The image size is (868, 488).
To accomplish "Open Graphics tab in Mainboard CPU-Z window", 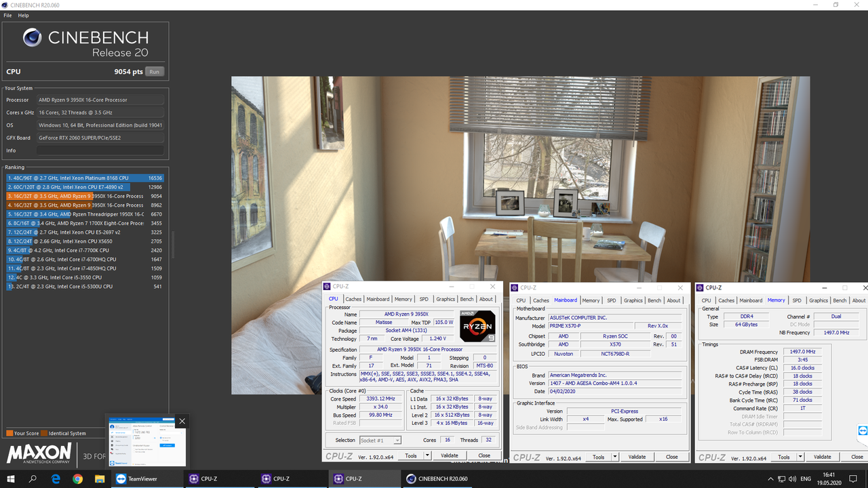I will (633, 300).
